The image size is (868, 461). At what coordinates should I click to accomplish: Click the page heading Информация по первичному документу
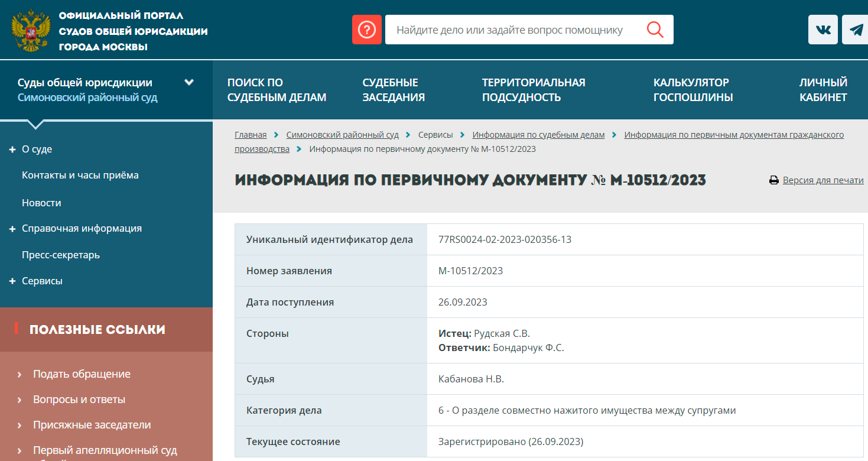[x=470, y=180]
